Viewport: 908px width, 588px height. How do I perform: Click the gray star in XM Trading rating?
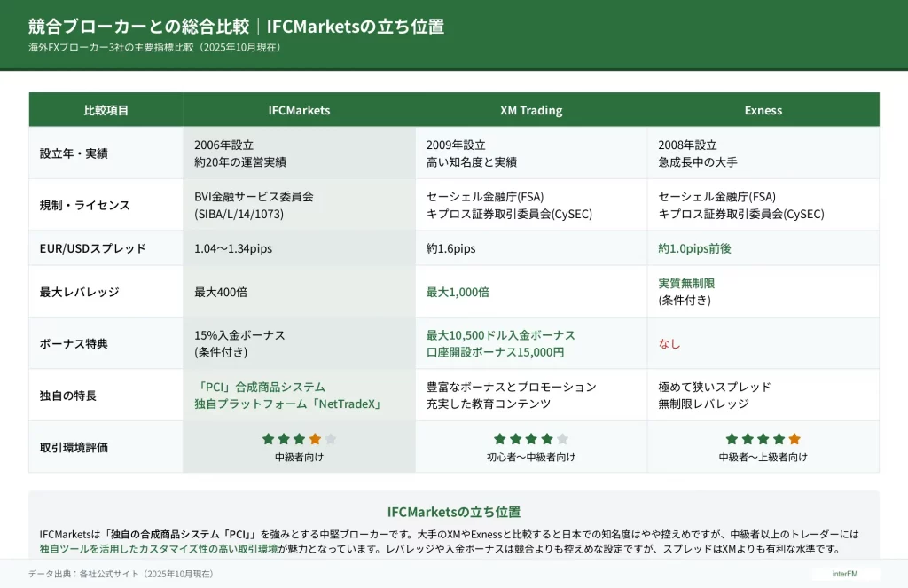562,439
